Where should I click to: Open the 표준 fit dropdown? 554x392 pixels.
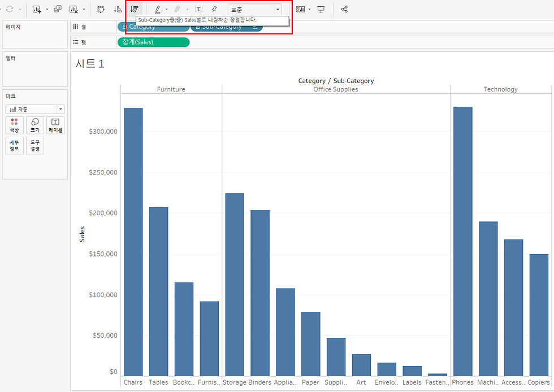tap(255, 10)
